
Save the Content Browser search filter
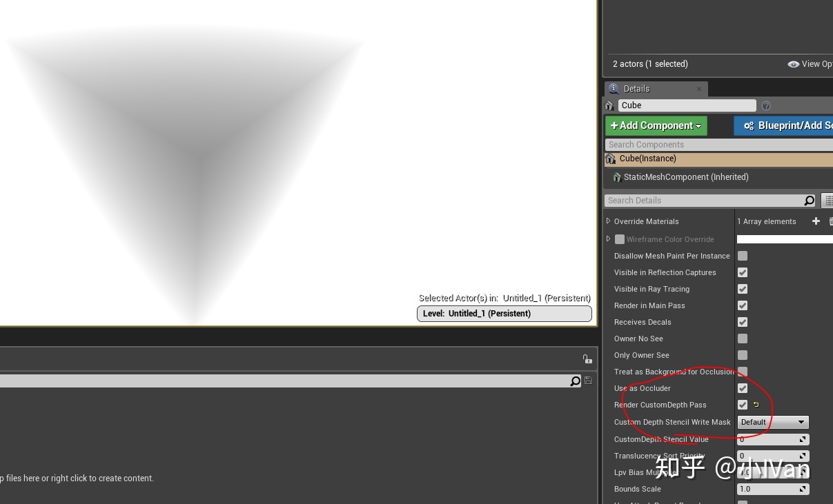[x=588, y=381]
